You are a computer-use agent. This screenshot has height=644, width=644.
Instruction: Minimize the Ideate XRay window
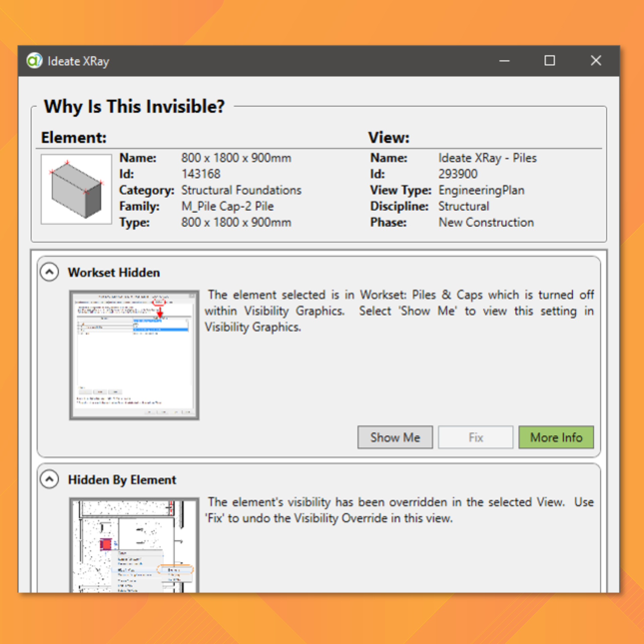(504, 61)
